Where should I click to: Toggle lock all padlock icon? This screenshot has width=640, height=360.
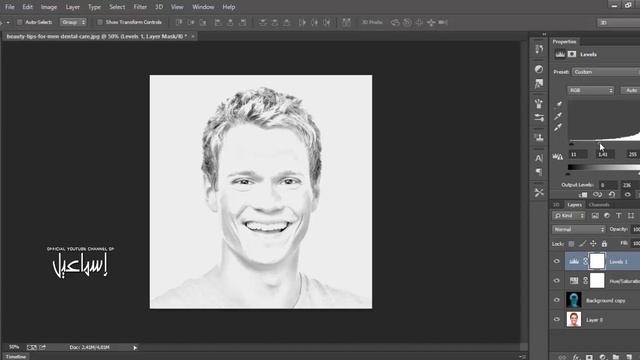click(604, 244)
